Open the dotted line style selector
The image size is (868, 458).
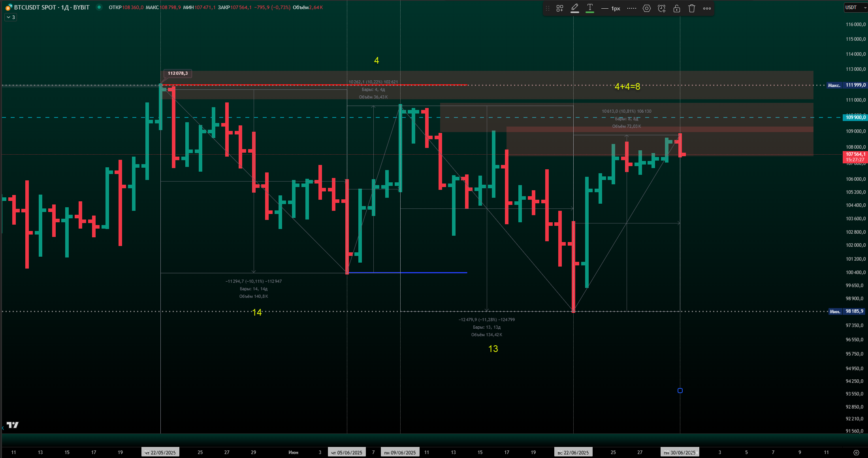(632, 8)
